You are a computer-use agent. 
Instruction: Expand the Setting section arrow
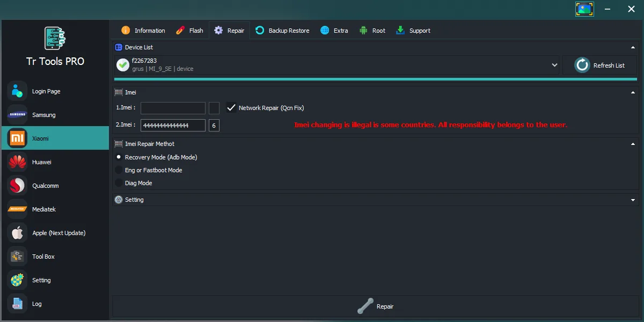tap(633, 200)
